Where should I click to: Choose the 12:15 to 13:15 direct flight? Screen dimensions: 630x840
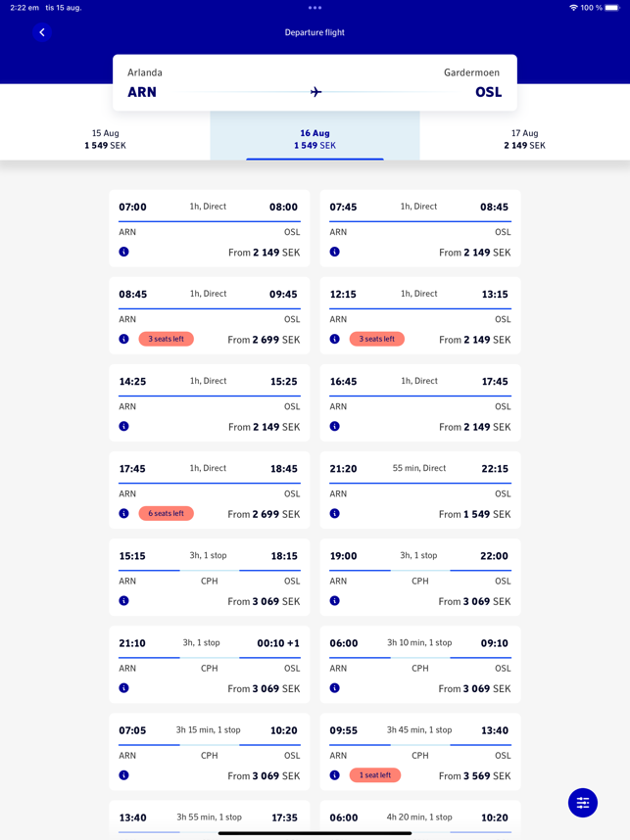419,315
